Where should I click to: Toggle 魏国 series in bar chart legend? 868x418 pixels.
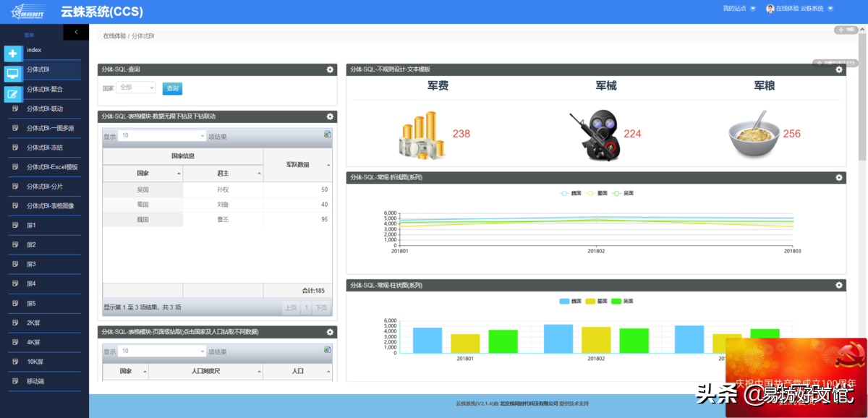click(570, 301)
